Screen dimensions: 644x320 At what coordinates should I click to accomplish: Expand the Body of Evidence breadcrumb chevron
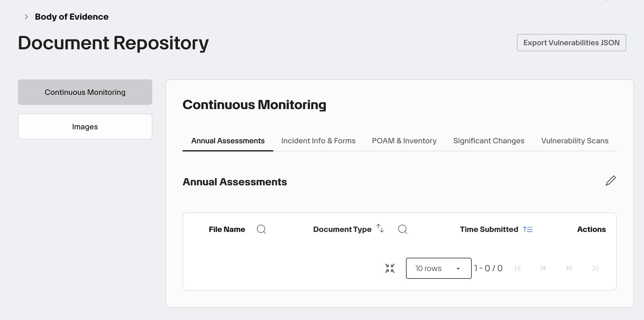(x=26, y=17)
